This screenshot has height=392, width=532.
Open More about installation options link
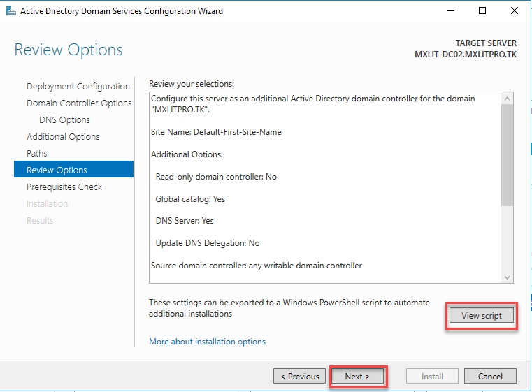(207, 342)
